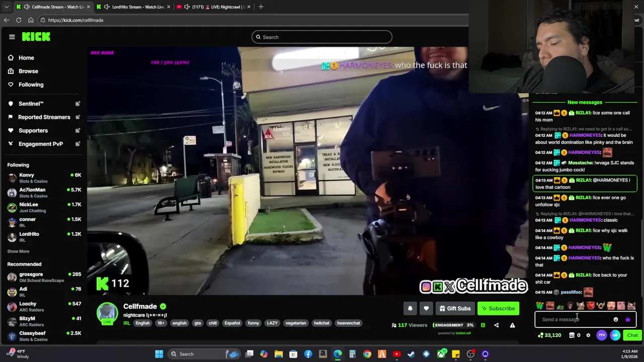Open Xbox app from taskbar
The image size is (644, 362).
(x=441, y=354)
